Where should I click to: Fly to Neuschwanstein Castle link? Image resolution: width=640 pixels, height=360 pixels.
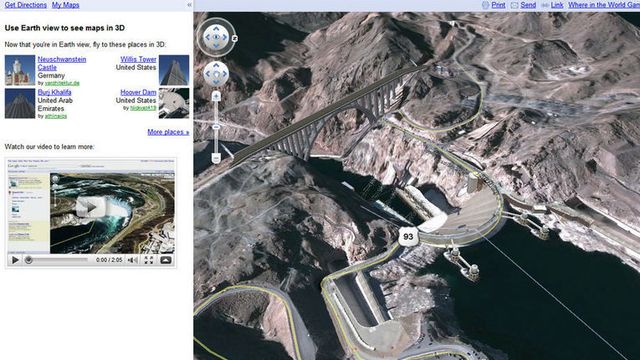62,63
